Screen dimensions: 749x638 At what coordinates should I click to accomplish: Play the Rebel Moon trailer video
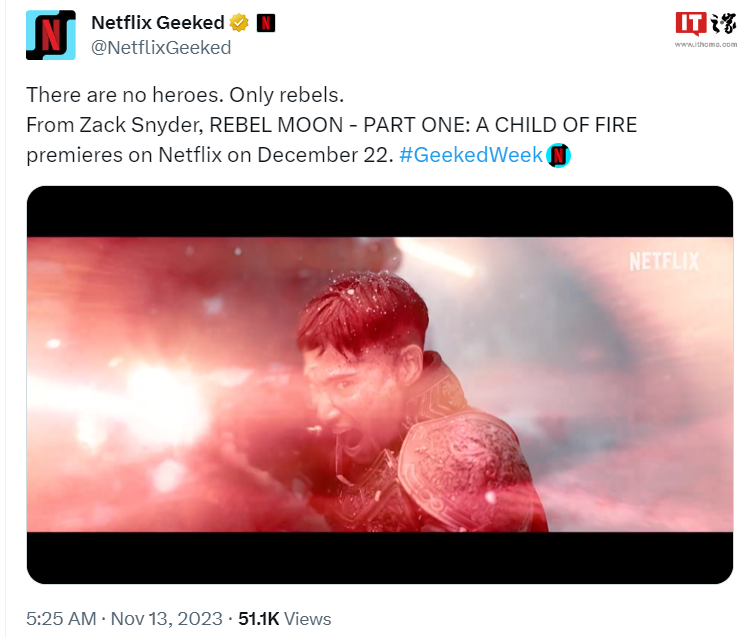point(379,384)
